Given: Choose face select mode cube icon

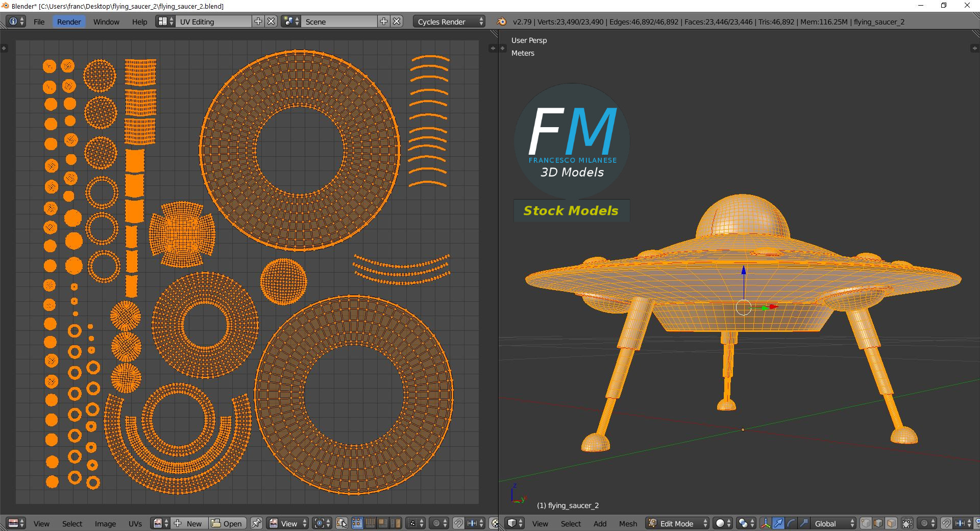Looking at the screenshot, I should click(891, 523).
